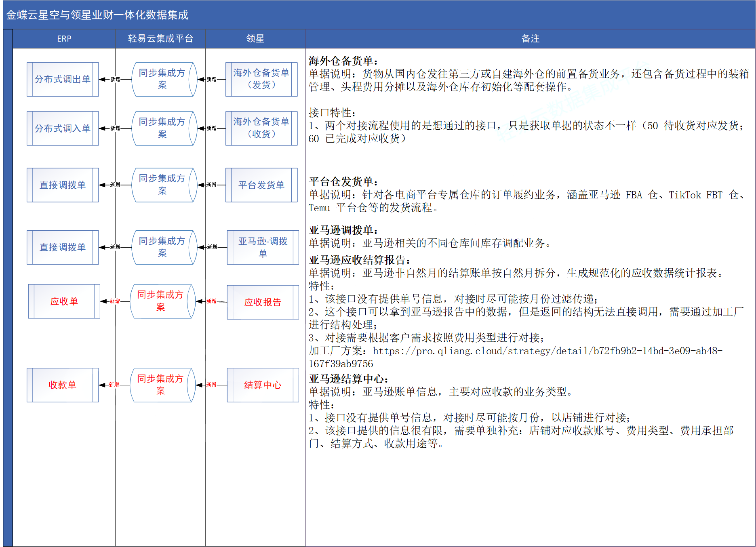Click the 亚马逊-调拨单 box
756x547 pixels.
pyautogui.click(x=263, y=247)
